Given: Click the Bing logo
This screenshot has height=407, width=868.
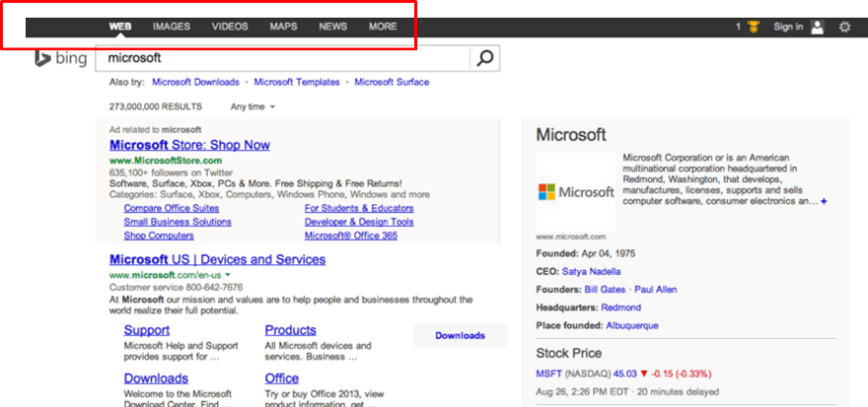Looking at the screenshot, I should [61, 59].
